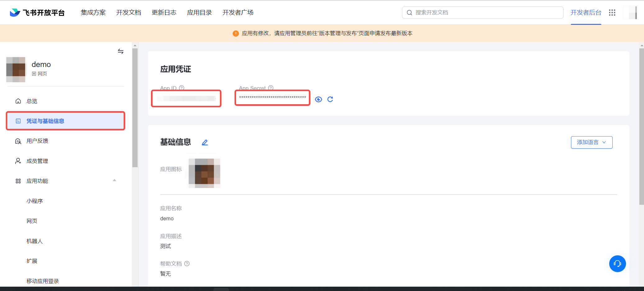Select 总览 in the sidebar
The width and height of the screenshot is (644, 291).
click(32, 101)
